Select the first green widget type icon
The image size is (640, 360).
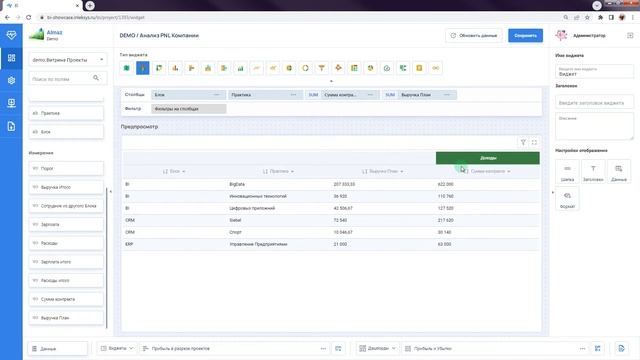127,68
